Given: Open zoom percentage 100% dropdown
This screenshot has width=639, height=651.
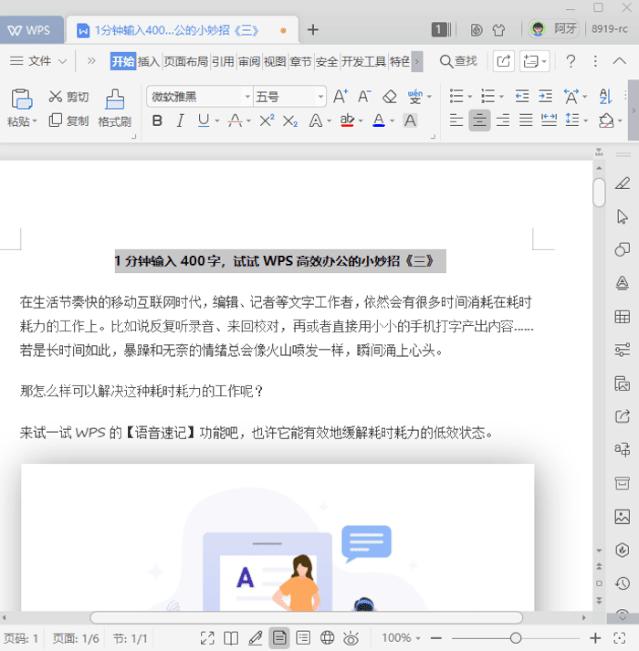Looking at the screenshot, I should pos(401,638).
